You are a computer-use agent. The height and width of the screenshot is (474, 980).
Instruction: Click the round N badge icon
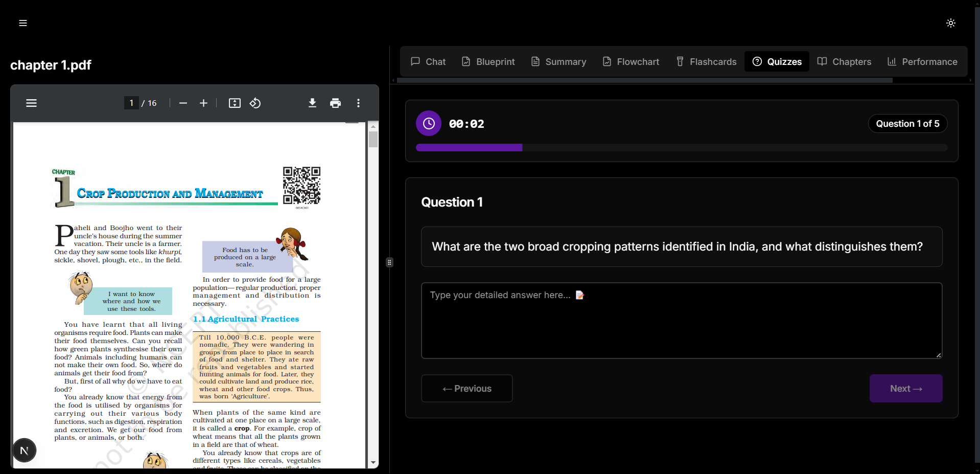tap(24, 450)
